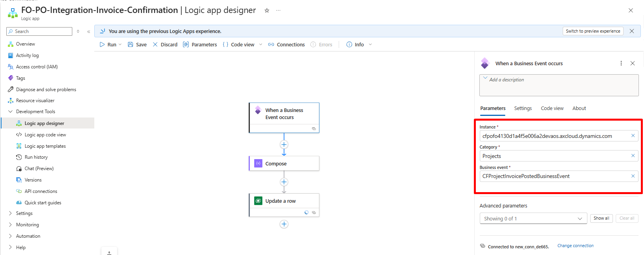Favorite the logic app with the star icon
This screenshot has height=255, width=644.
click(x=267, y=11)
